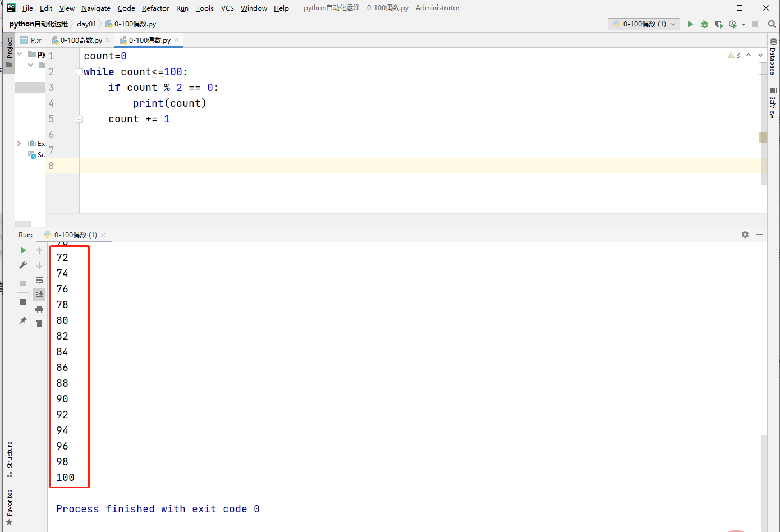The width and height of the screenshot is (780, 532).
Task: Go to next highlighted problem arrow
Action: click(760, 55)
